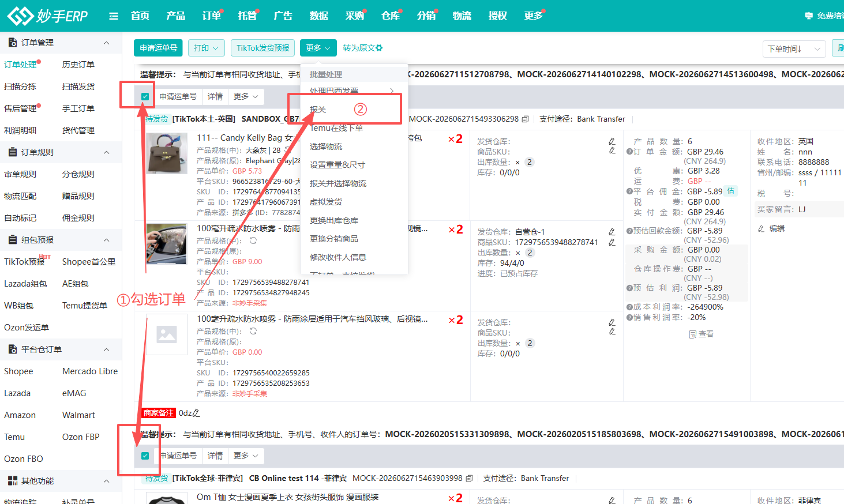Edit 商品SKU pencil in Candy Kelly Bag row
Viewport: 844px width, 504px height.
click(x=612, y=151)
